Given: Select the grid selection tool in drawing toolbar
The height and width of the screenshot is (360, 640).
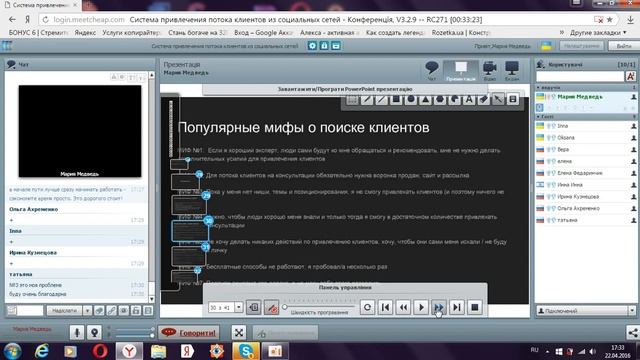Looking at the screenshot, I should (x=352, y=99).
